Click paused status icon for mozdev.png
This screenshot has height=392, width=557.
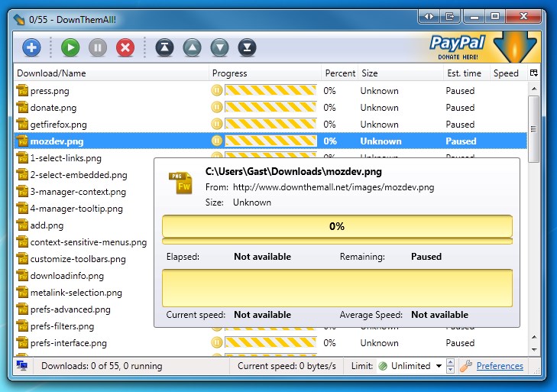(217, 141)
